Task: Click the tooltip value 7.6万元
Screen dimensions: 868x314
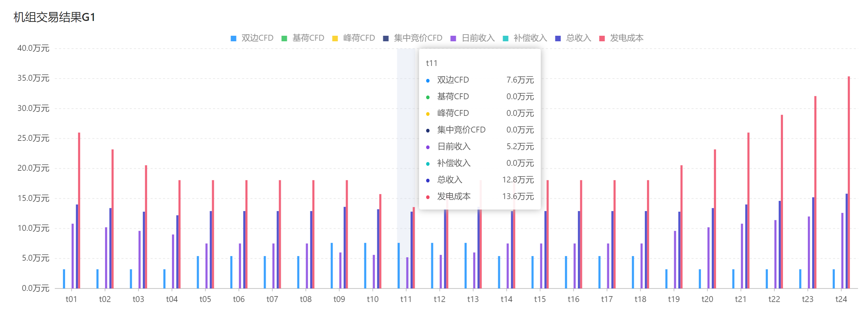Action: (x=520, y=80)
